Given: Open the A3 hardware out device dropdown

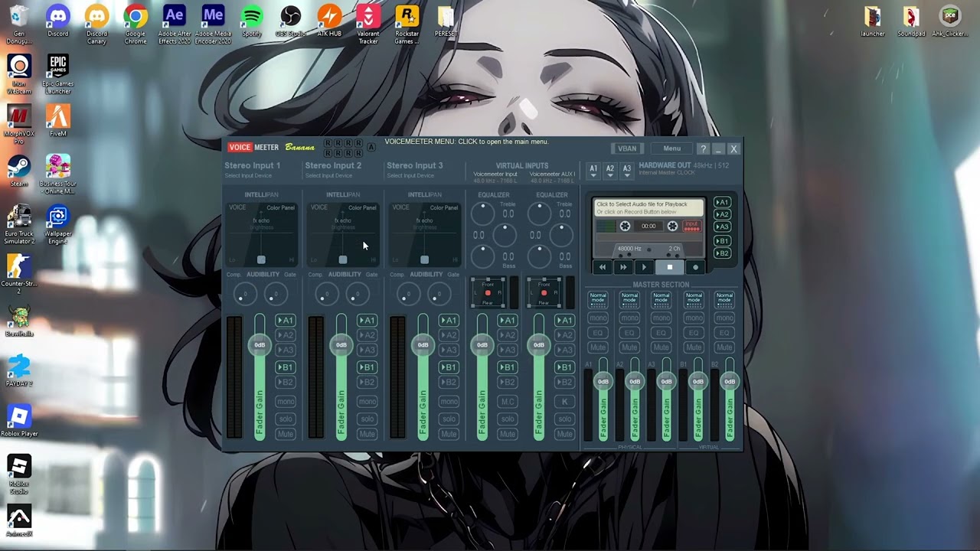Looking at the screenshot, I should [627, 171].
